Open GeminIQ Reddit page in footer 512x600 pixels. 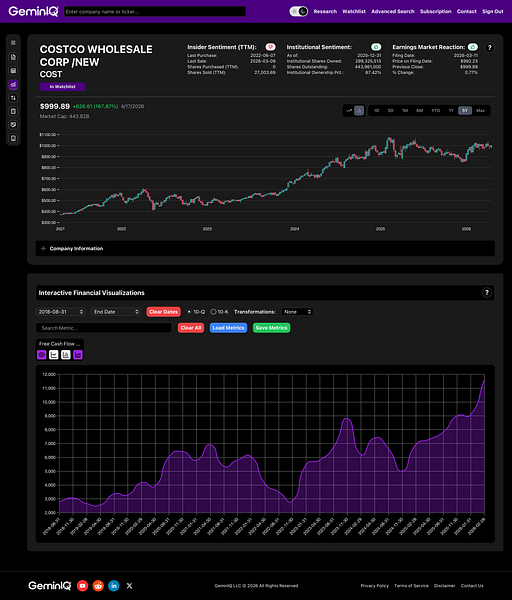pyautogui.click(x=98, y=585)
